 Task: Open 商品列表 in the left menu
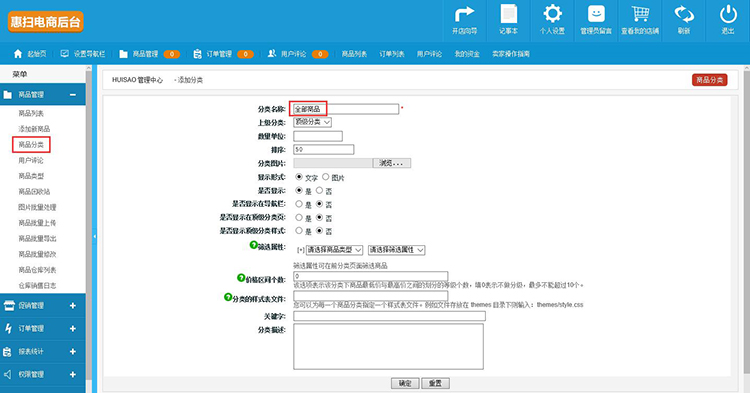[31, 113]
